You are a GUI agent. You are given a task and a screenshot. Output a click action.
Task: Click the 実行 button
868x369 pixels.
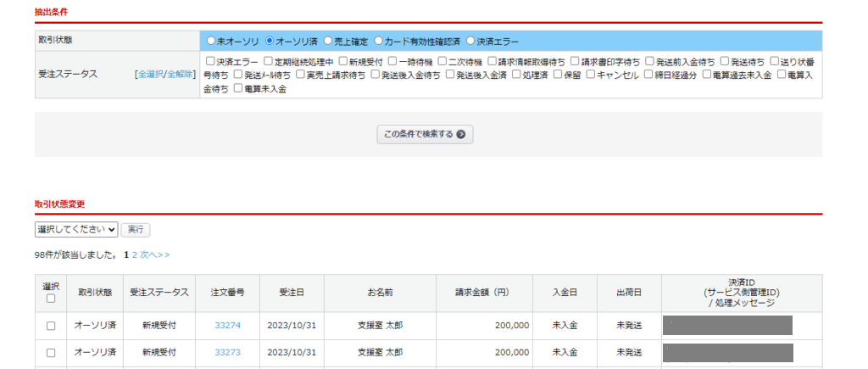(x=136, y=229)
